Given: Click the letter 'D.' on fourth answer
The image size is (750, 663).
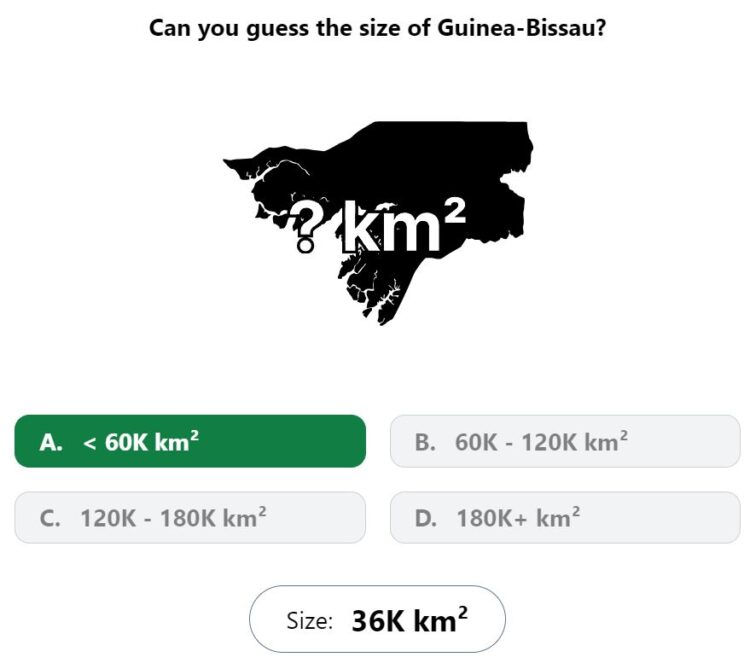Looking at the screenshot, I should 426,519.
